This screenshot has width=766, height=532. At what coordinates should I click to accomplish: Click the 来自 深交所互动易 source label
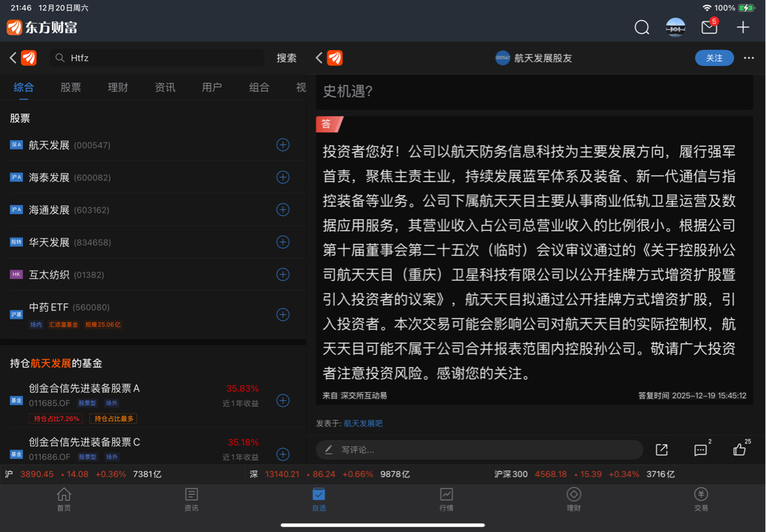coord(355,396)
